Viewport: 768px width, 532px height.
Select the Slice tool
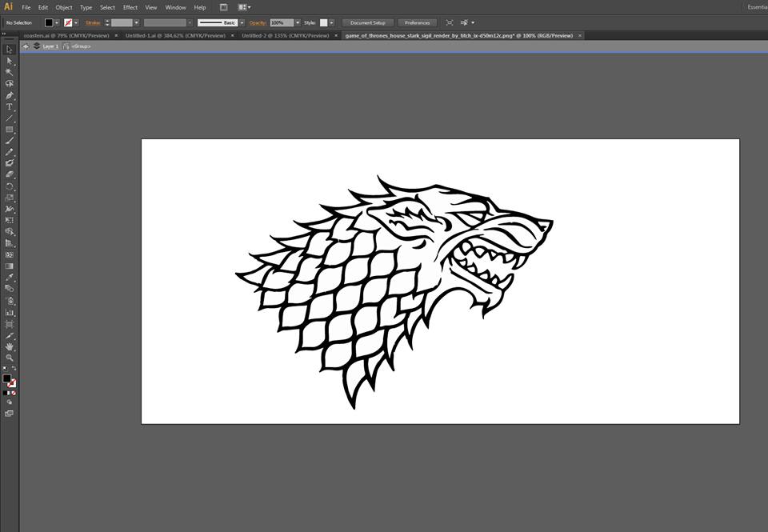tap(10, 336)
